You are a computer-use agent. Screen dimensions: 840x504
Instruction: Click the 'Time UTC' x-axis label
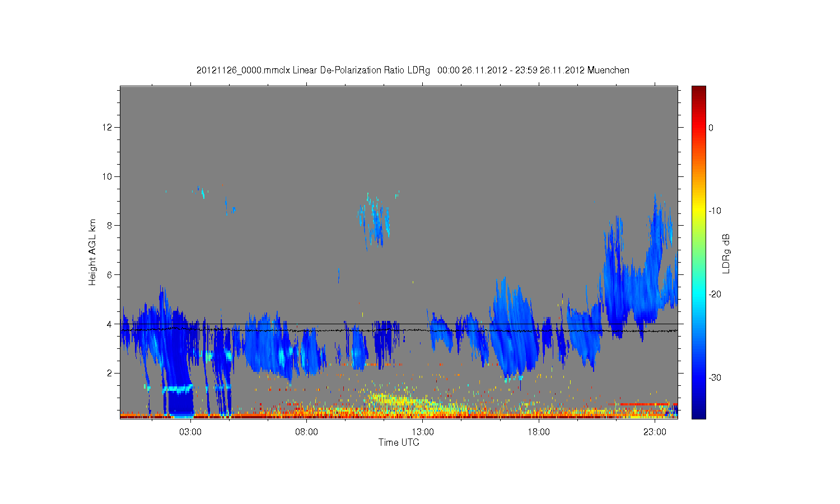tap(399, 442)
